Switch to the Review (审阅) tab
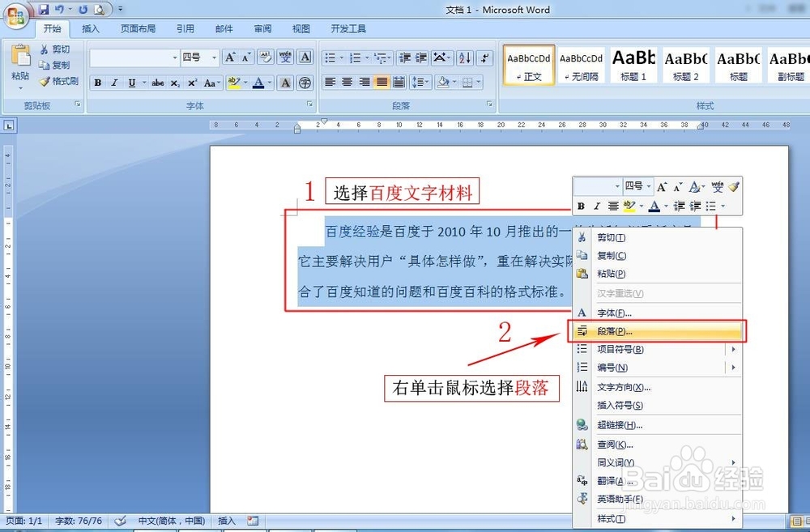The width and height of the screenshot is (810, 532). 262,29
